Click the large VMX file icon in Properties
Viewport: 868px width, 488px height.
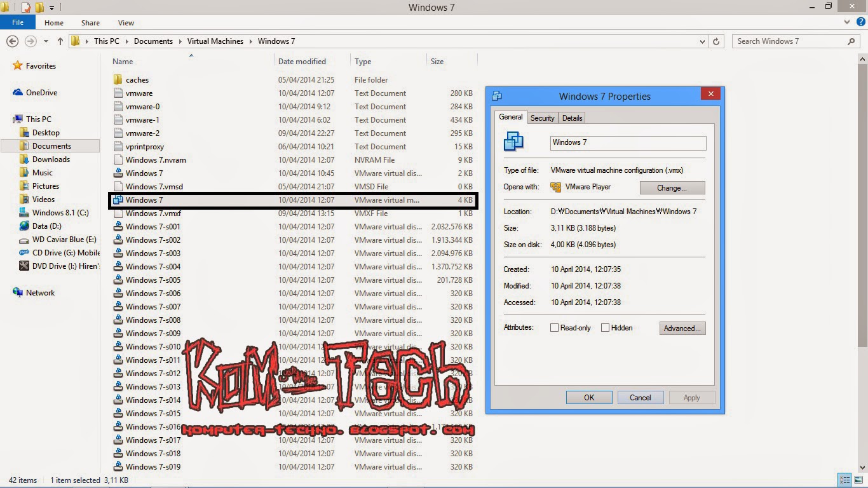tap(513, 142)
